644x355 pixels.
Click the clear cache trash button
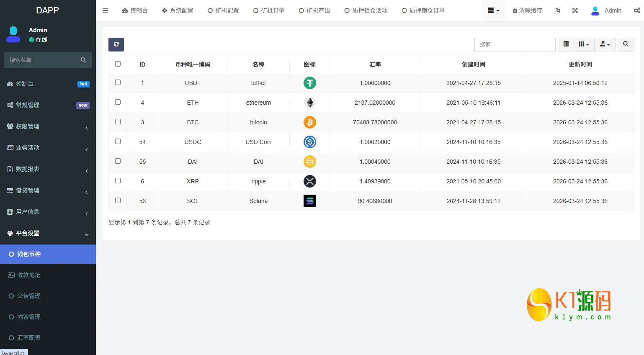click(x=527, y=10)
